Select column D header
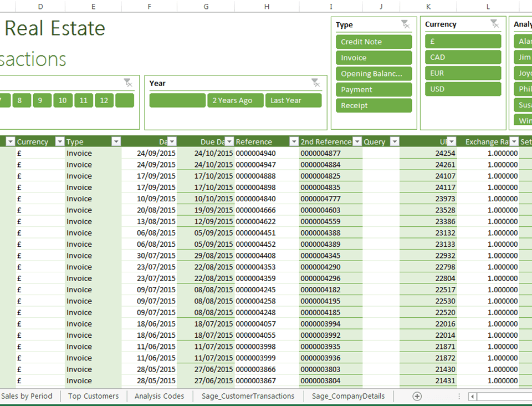The width and height of the screenshot is (532, 406). [40, 7]
